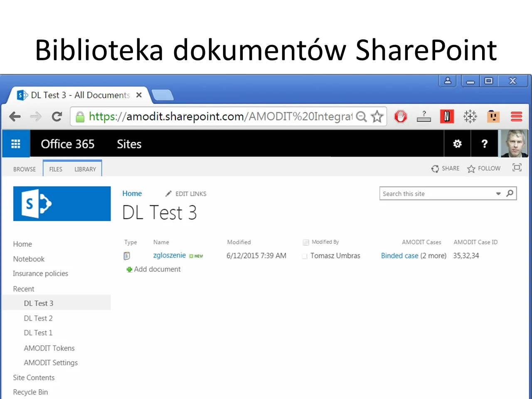Click the Chrome user profile button in title bar
Screen dimensions: 532x399
448,81
